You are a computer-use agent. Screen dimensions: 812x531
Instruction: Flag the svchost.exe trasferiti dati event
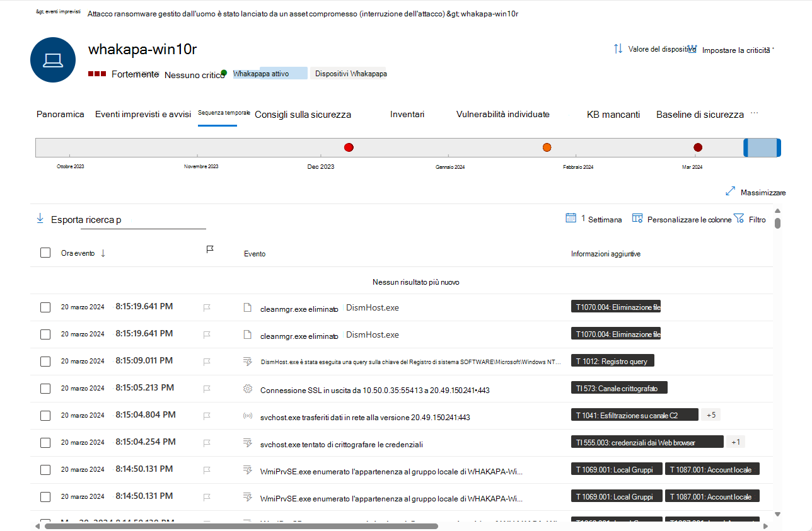point(207,416)
